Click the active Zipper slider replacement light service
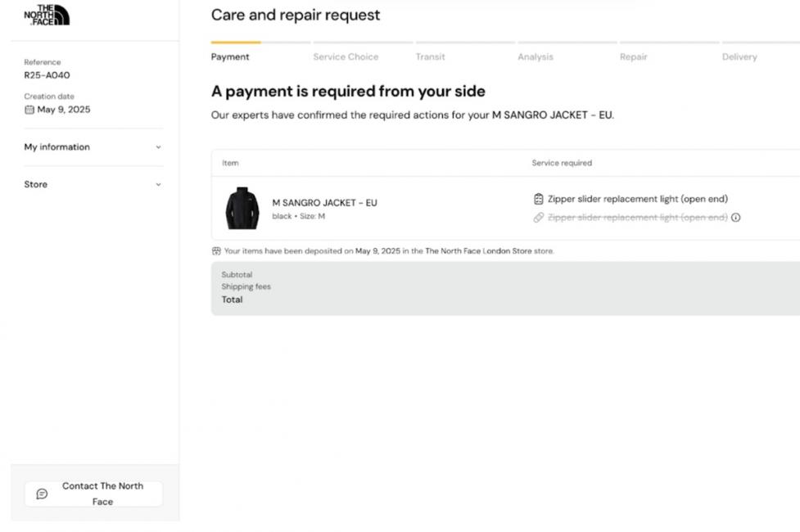800x532 pixels. click(x=638, y=199)
